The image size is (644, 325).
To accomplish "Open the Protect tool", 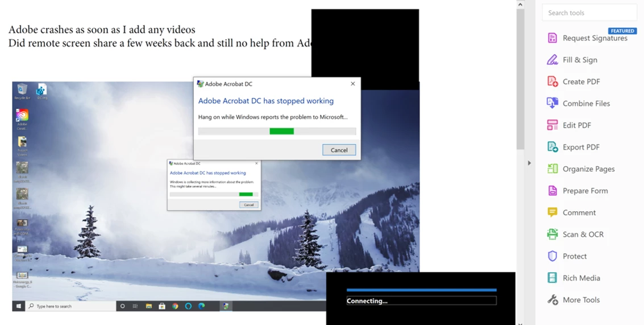I will [567, 256].
